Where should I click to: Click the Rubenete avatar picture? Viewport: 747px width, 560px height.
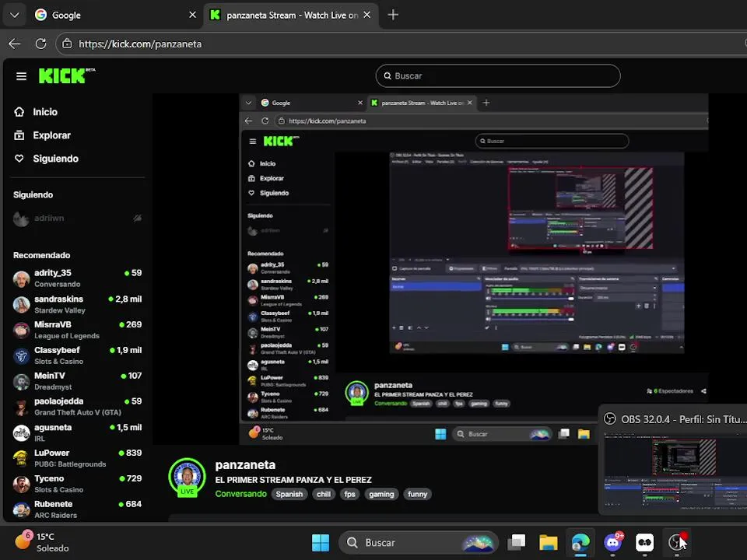click(x=22, y=509)
